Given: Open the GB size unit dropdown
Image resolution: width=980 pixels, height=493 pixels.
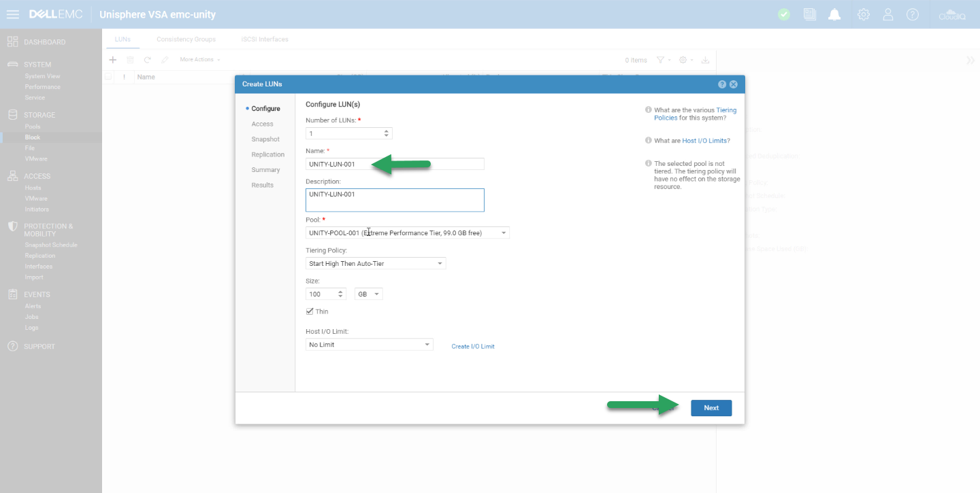Looking at the screenshot, I should [369, 294].
